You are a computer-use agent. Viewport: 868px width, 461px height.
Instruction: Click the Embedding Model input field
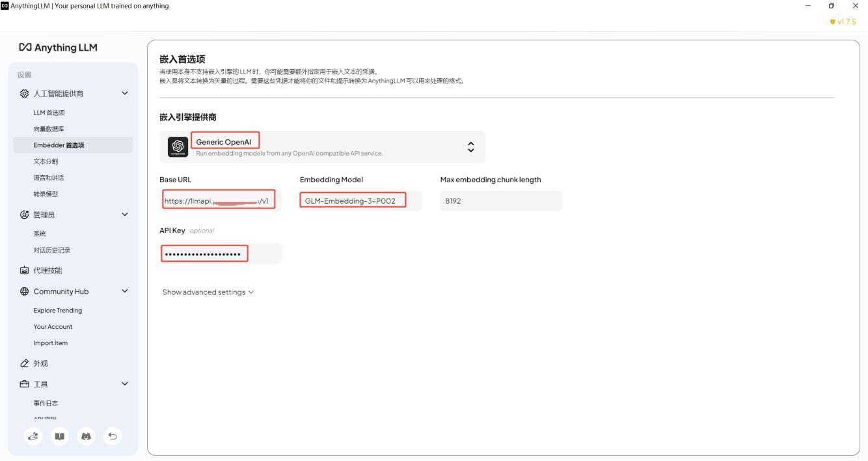pyautogui.click(x=360, y=201)
